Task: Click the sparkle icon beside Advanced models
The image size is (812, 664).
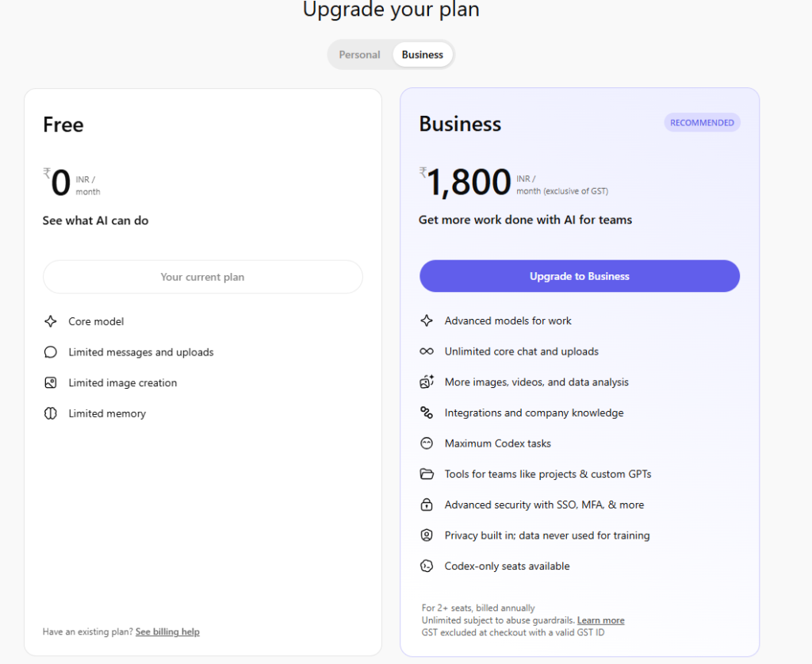Action: [427, 320]
